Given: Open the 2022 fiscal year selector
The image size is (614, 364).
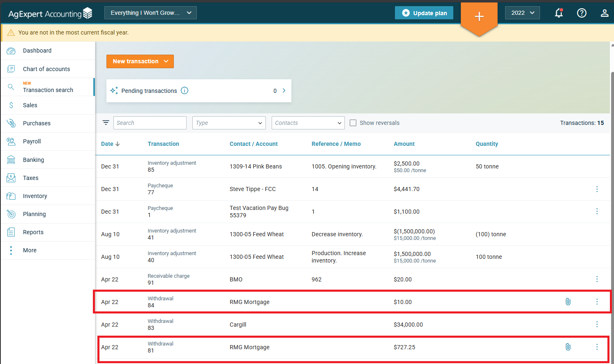Looking at the screenshot, I should click(522, 13).
